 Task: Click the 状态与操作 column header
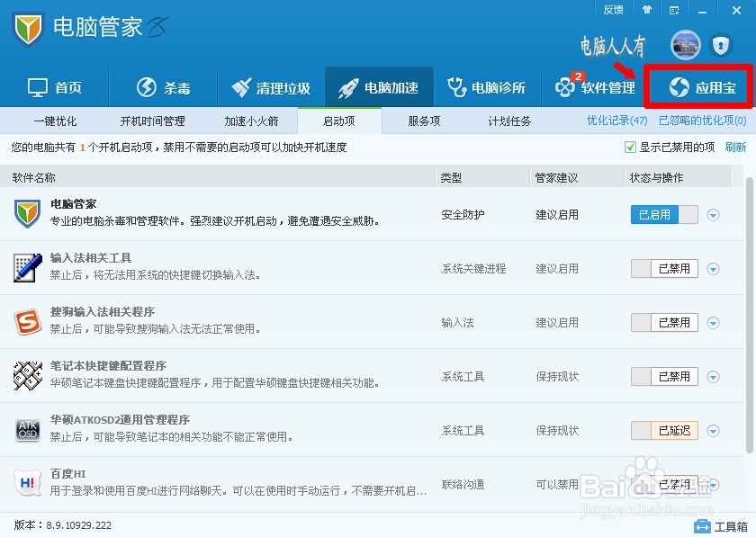[656, 178]
